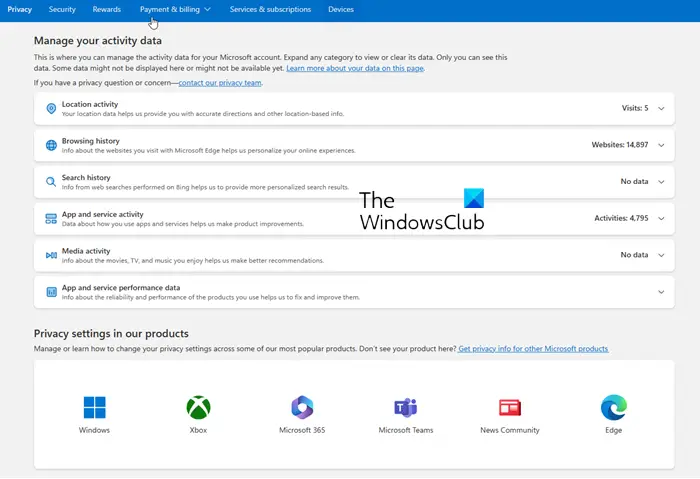Image resolution: width=700 pixels, height=479 pixels.
Task: Click 'contact our privacy team' link
Action: [220, 83]
